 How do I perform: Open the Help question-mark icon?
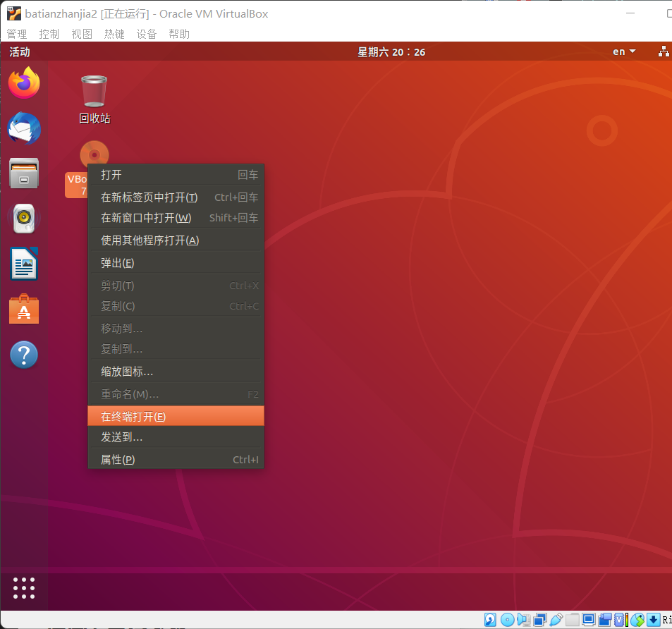24,355
